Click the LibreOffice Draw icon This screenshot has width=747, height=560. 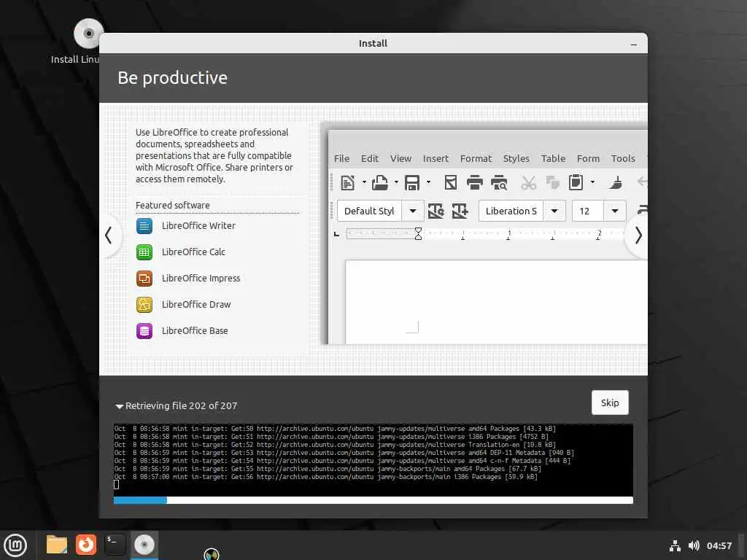[144, 304]
